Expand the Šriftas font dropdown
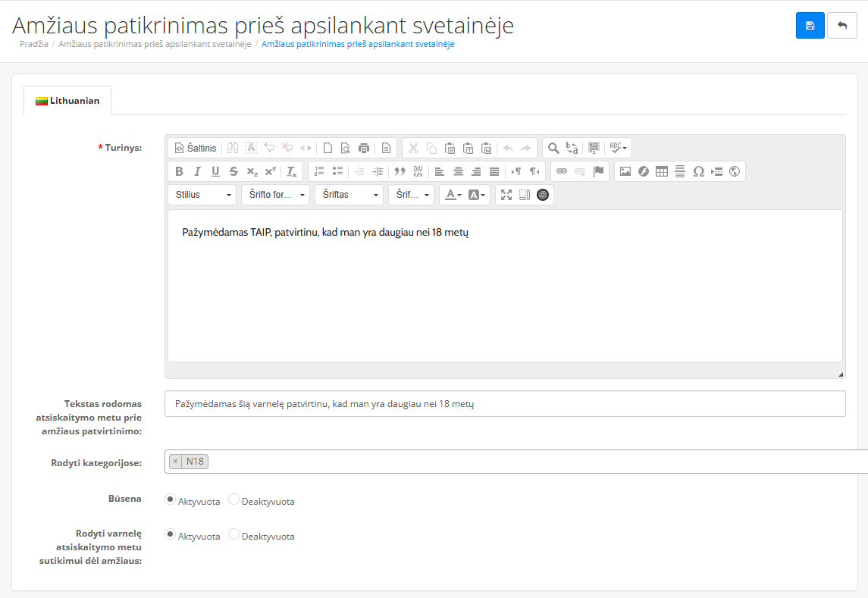 349,195
